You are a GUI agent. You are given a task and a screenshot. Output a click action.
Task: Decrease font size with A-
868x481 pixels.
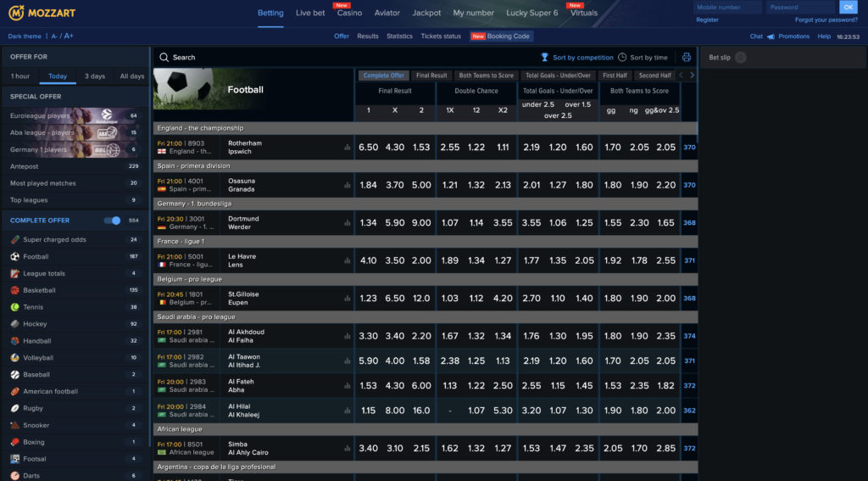pos(55,36)
